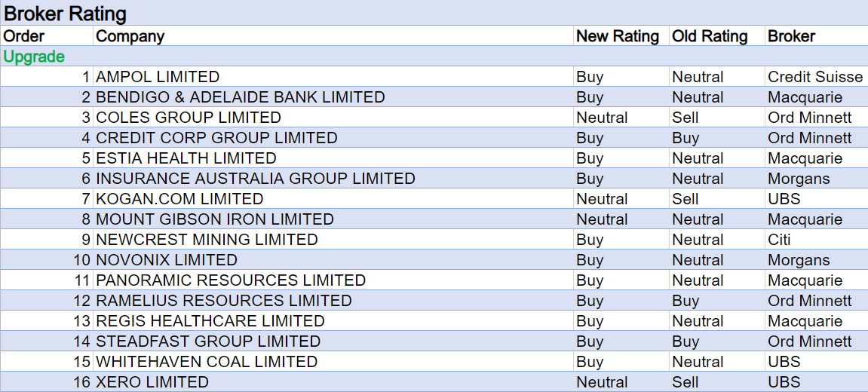Select the Order column header
This screenshot has height=392, width=868.
coord(25,36)
